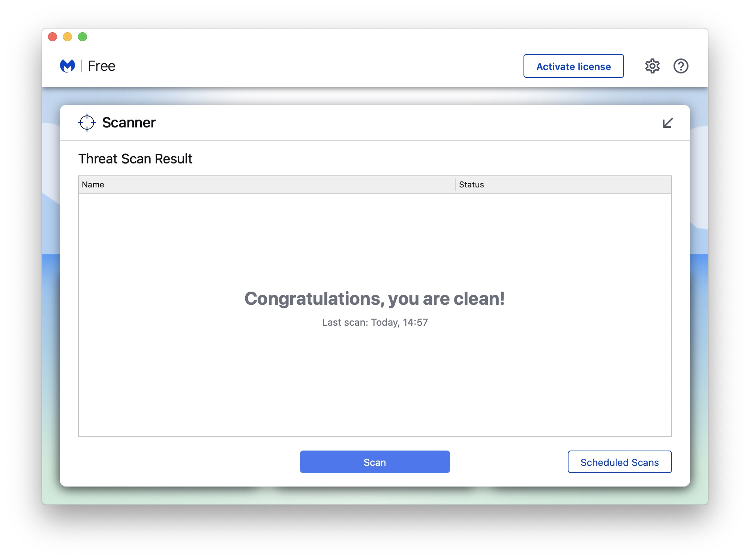Maximize the window using the green button
The width and height of the screenshot is (750, 560).
[82, 37]
